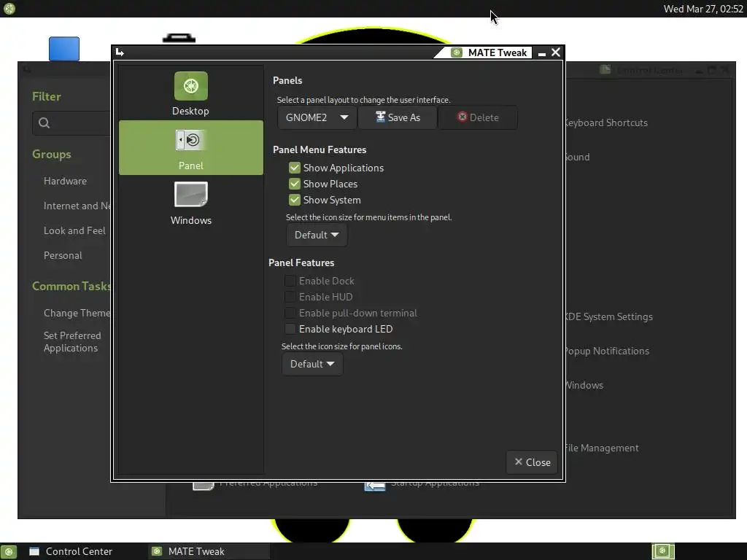Click the Control Center taskbar window icon

pyautogui.click(x=34, y=551)
